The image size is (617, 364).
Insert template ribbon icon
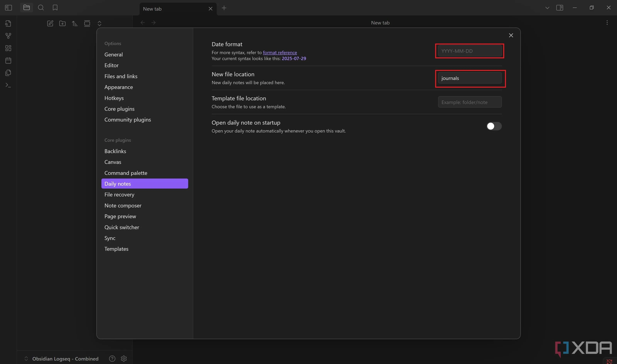[x=8, y=73]
